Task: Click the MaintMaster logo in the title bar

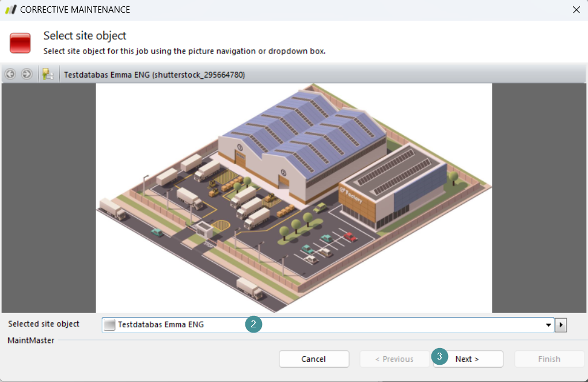Action: point(11,9)
